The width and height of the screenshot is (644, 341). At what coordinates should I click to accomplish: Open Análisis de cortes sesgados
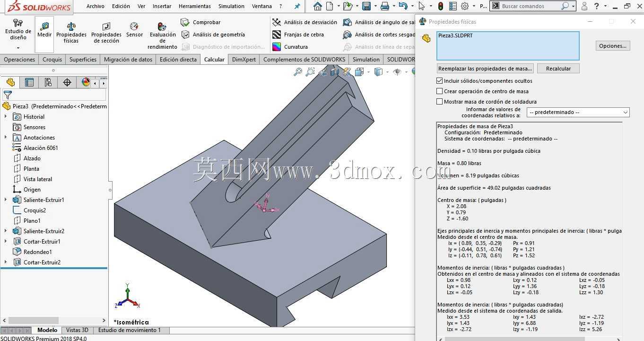pos(379,35)
